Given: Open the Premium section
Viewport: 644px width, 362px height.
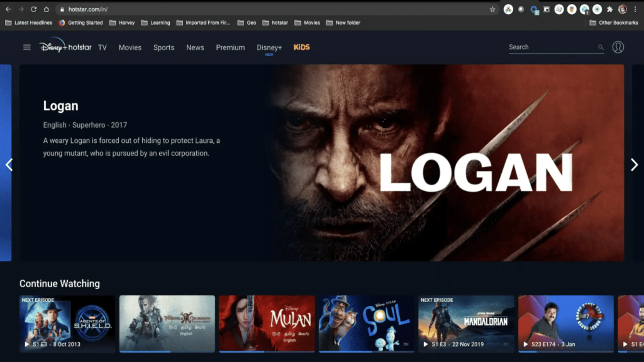Looking at the screenshot, I should [230, 48].
